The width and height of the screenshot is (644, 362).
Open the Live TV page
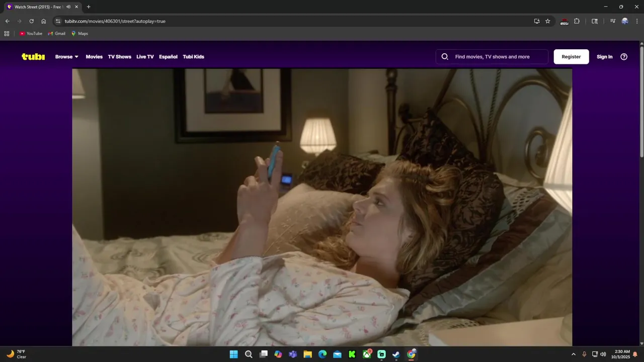click(x=145, y=57)
